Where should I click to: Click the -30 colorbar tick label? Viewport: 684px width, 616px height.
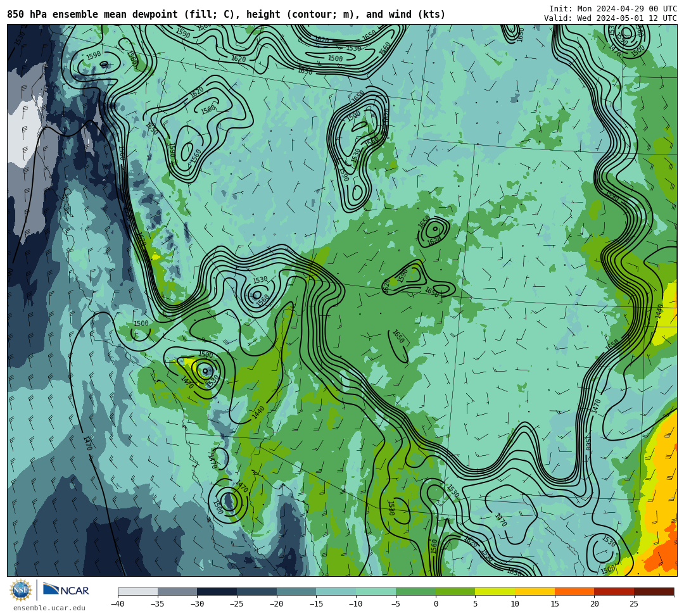(197, 604)
